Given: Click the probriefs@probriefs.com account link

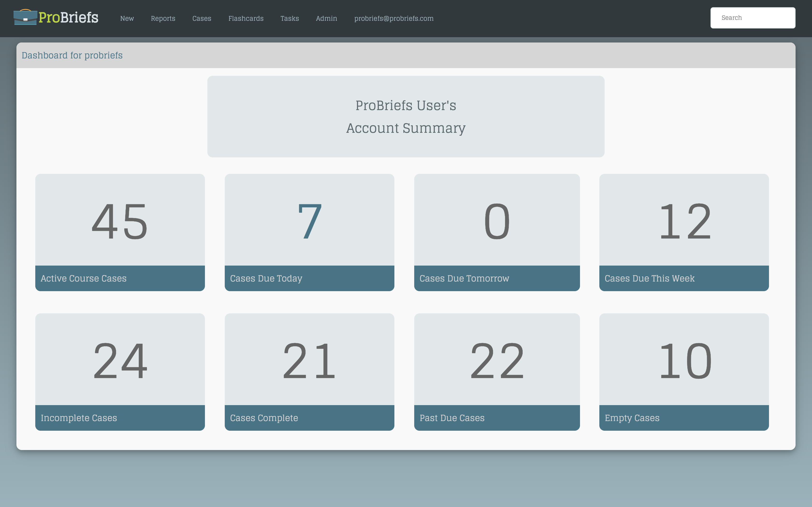Looking at the screenshot, I should (x=394, y=18).
